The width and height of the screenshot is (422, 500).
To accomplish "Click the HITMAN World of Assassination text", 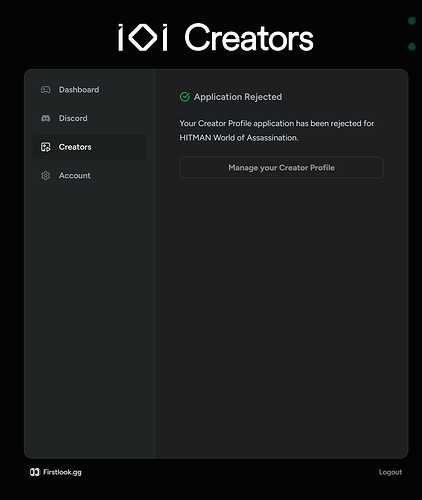I will pos(239,138).
